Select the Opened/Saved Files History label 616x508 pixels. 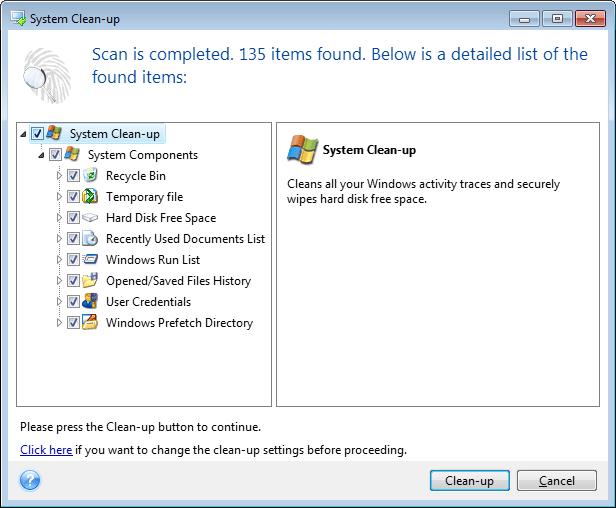click(178, 281)
